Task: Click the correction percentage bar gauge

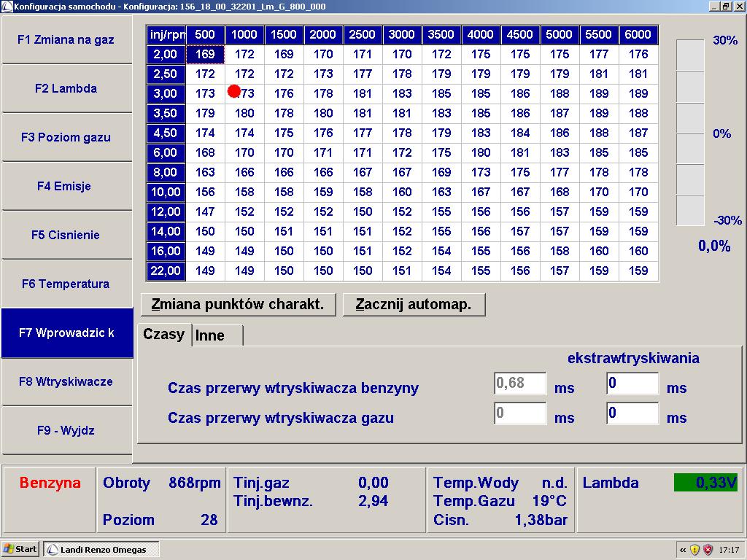Action: tap(690, 132)
